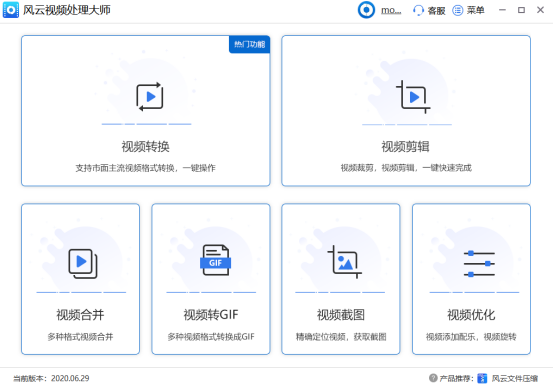The height and width of the screenshot is (385, 554).
Task: Click the 产品推荐 label
Action: pyautogui.click(x=456, y=378)
